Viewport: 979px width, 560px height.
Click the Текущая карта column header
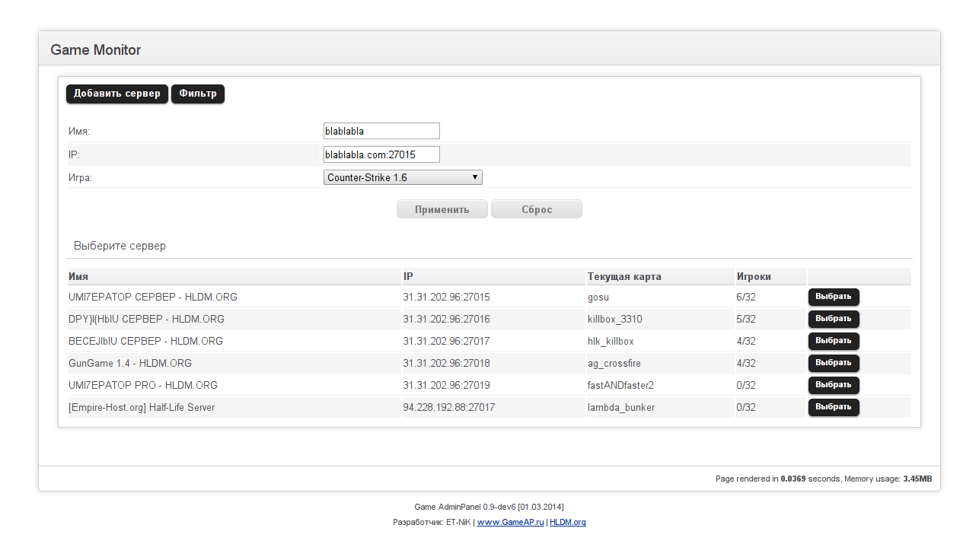624,276
